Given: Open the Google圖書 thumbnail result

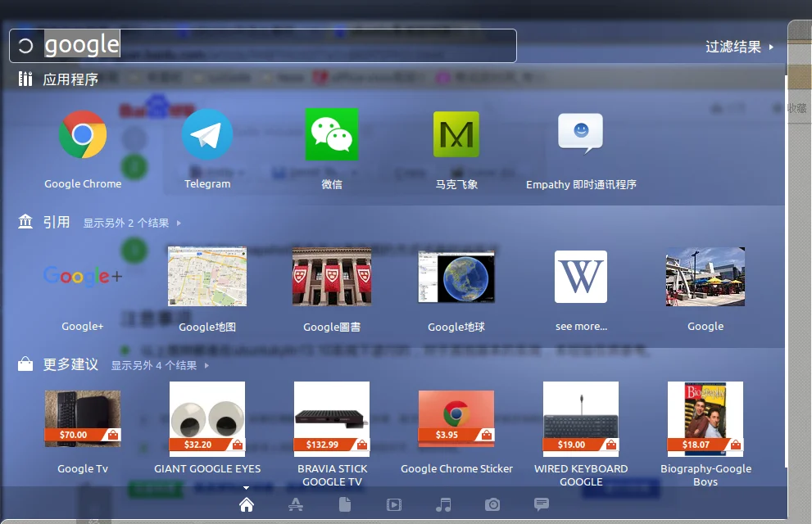Looking at the screenshot, I should coord(331,277).
